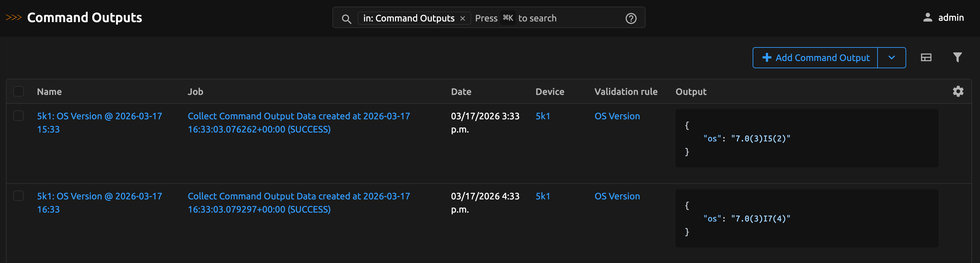Open '5k1: OS Version @ 2026-03-17 15:33' link
The image size is (980, 263).
pyautogui.click(x=99, y=123)
